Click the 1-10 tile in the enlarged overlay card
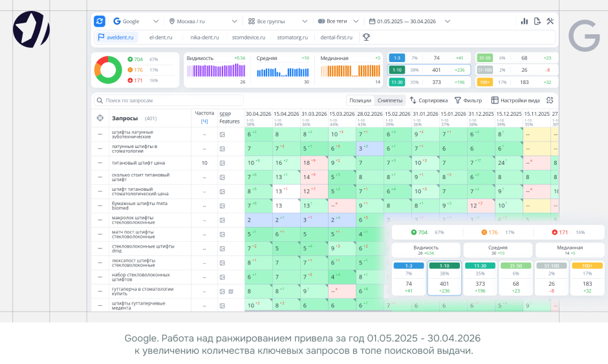The height and width of the screenshot is (364, 608). 444,278
